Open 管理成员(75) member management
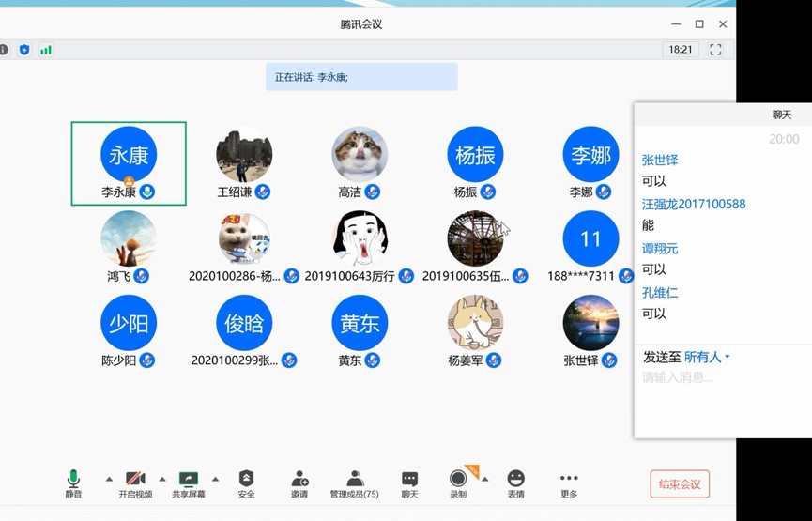Viewport: 812px width, 521px height. point(354,479)
